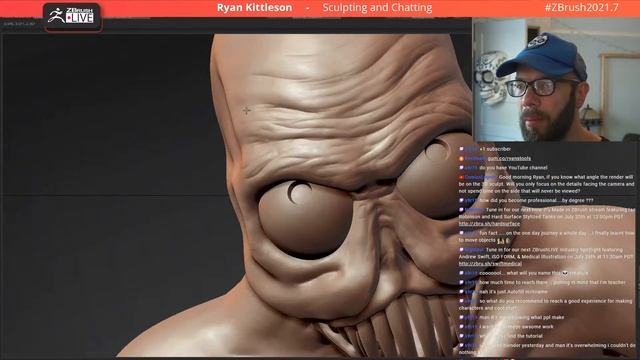640x360 pixels.
Task: Click the ZBrush LIVE logo badge
Action: point(72,17)
